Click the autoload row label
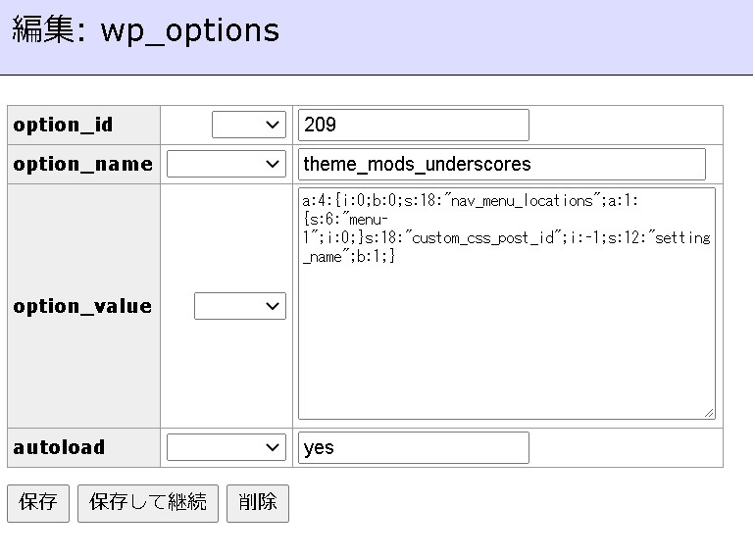Viewport: 755px width, 560px height. (x=59, y=447)
